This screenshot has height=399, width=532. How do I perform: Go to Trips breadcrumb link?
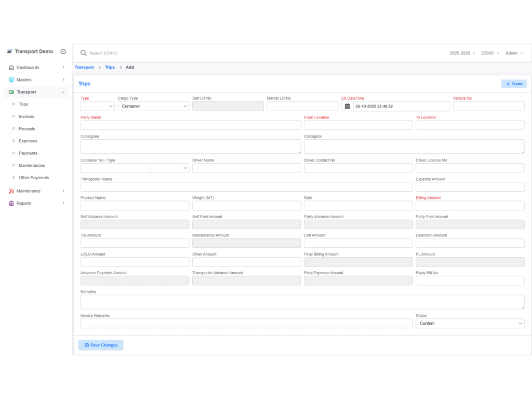coord(110,68)
